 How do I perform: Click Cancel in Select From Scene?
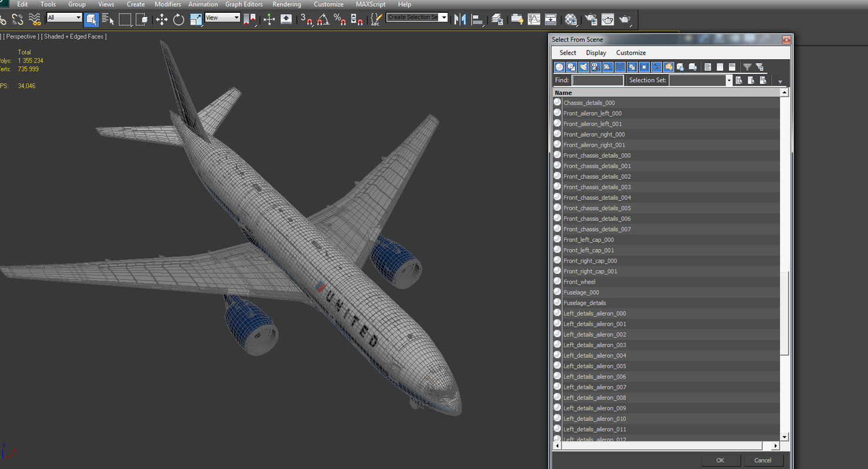tap(763, 460)
